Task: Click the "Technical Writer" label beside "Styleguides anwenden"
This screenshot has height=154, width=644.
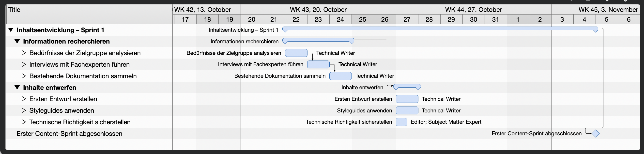Action: [441, 110]
